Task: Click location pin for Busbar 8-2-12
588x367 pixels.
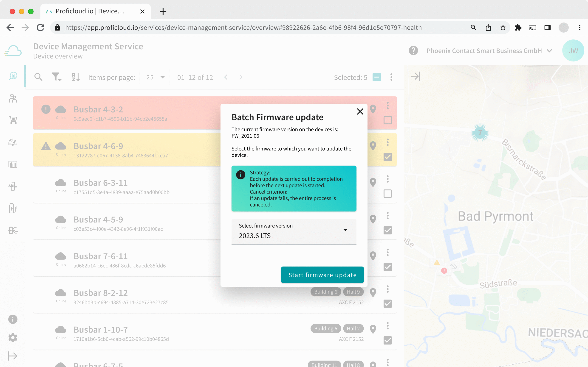Action: 373,292
